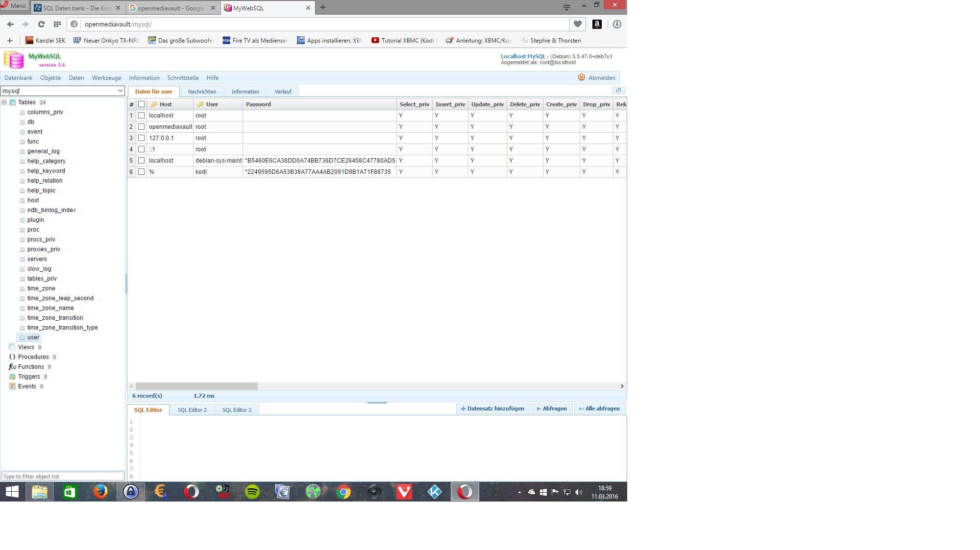The image size is (980, 550).
Task: Click the Procedures braces icon
Action: pos(12,357)
